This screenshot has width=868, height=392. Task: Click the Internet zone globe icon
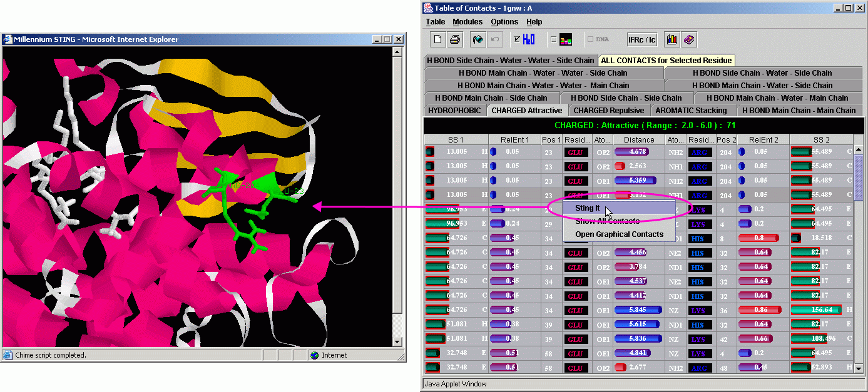[314, 355]
